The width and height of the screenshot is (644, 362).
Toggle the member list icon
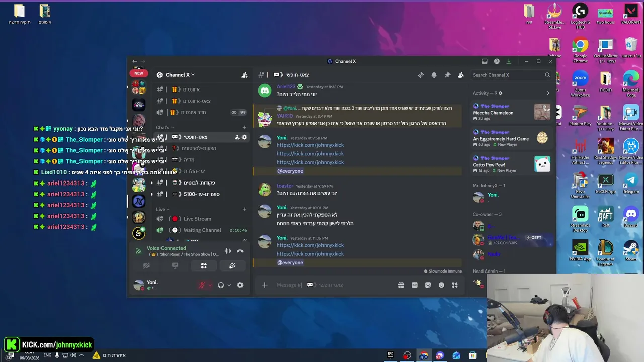click(x=461, y=75)
